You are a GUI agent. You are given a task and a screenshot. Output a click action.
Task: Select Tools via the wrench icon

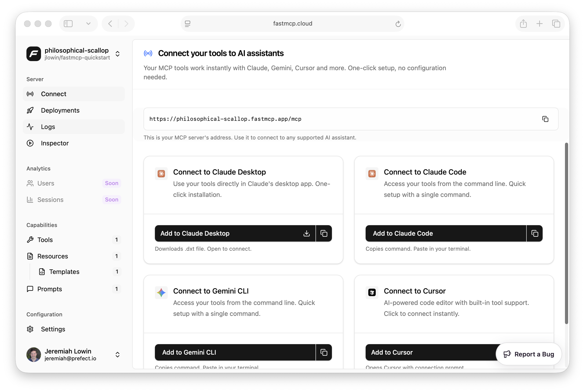pyautogui.click(x=30, y=240)
